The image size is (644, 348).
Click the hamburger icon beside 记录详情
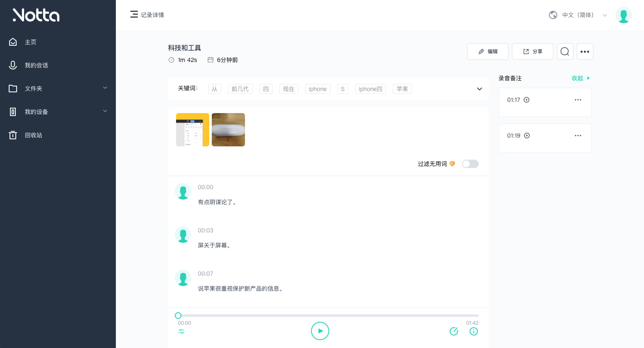pos(134,15)
